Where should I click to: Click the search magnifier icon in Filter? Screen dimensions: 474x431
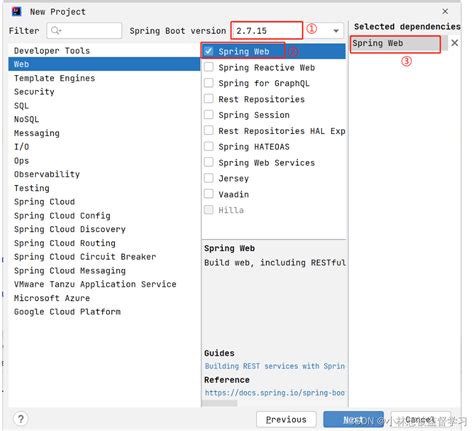tap(56, 31)
